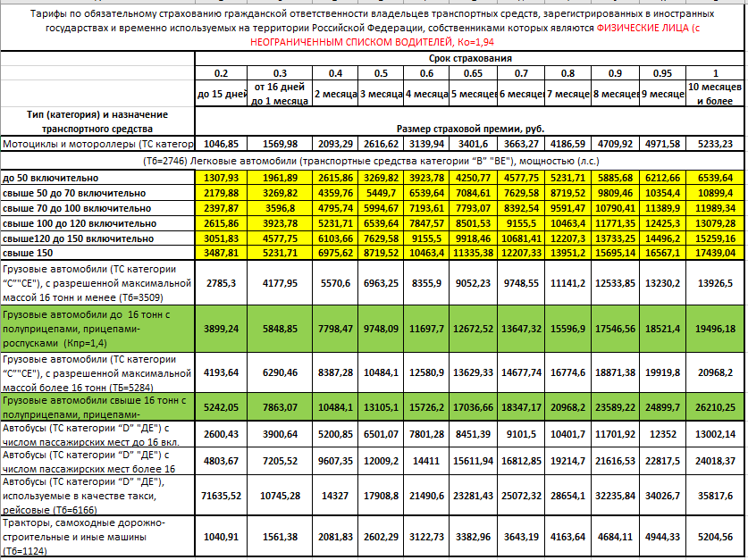Click the yellow cell with value 17439,04
Screen dimensions: 748x560
[715, 255]
